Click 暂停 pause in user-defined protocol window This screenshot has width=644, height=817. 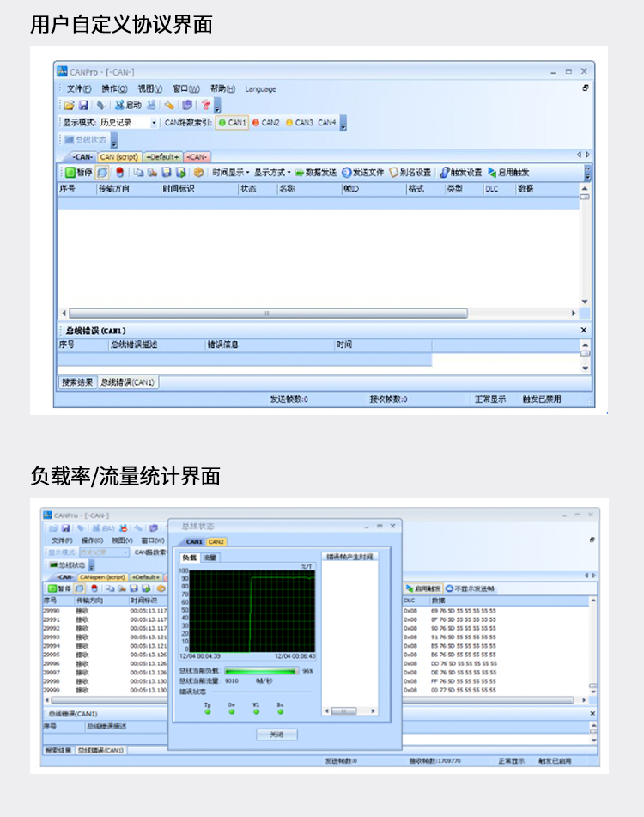pos(79,173)
